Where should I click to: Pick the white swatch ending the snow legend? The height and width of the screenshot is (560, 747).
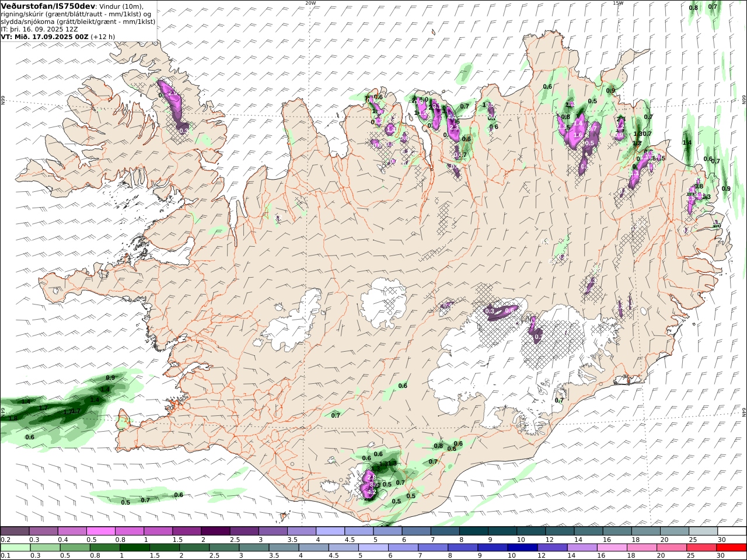[x=732, y=531]
